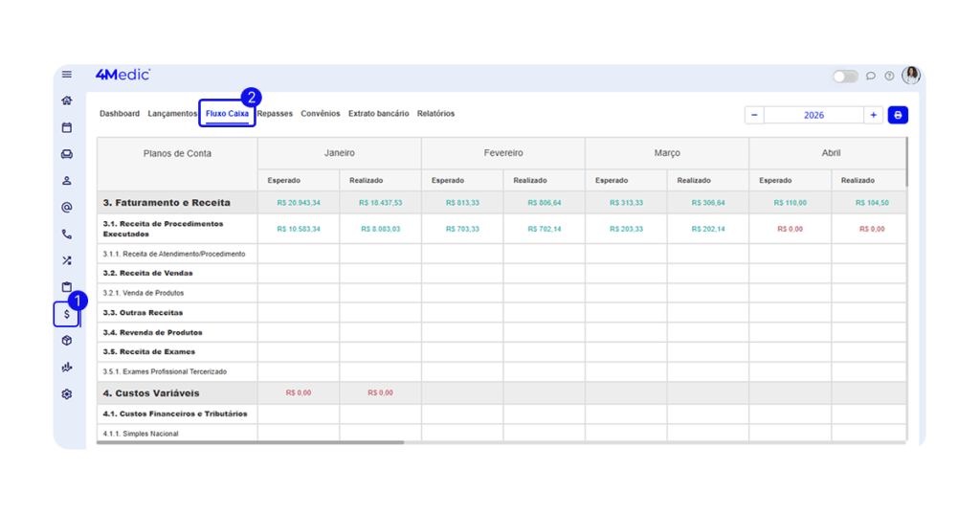
Task: Open the settings gear icon in sidebar
Action: click(x=66, y=393)
